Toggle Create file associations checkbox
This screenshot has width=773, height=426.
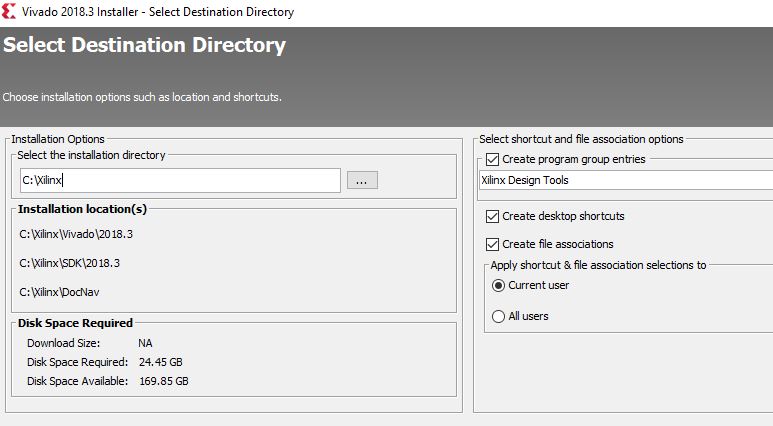coord(492,244)
